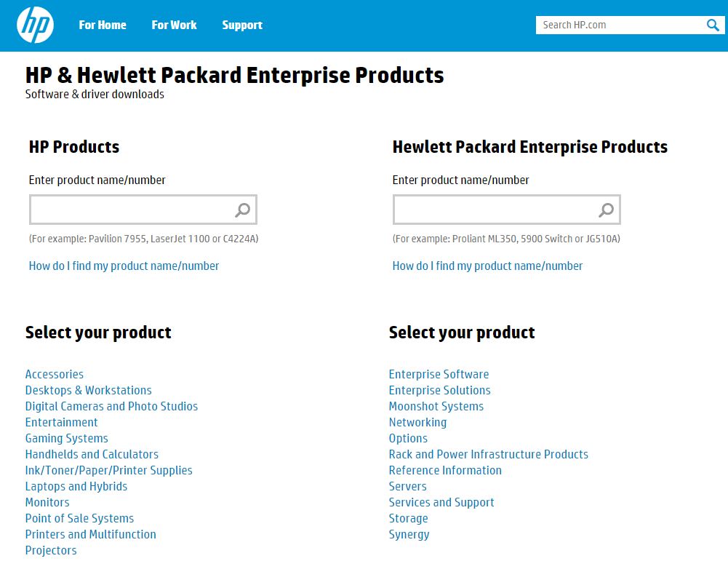Open the For Work menu
Screen dimensions: 728x561
tap(174, 25)
